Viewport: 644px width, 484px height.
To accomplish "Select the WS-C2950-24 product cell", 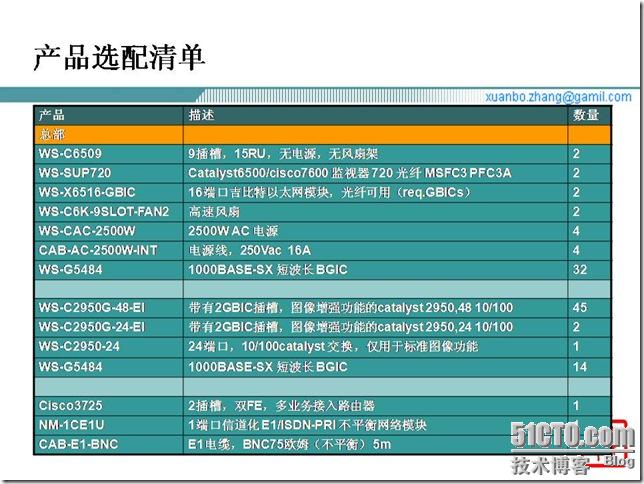I will (x=108, y=346).
